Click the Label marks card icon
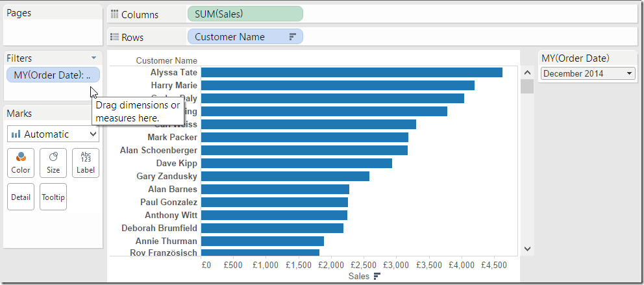Viewport: 644px width, 285px height. [x=86, y=158]
